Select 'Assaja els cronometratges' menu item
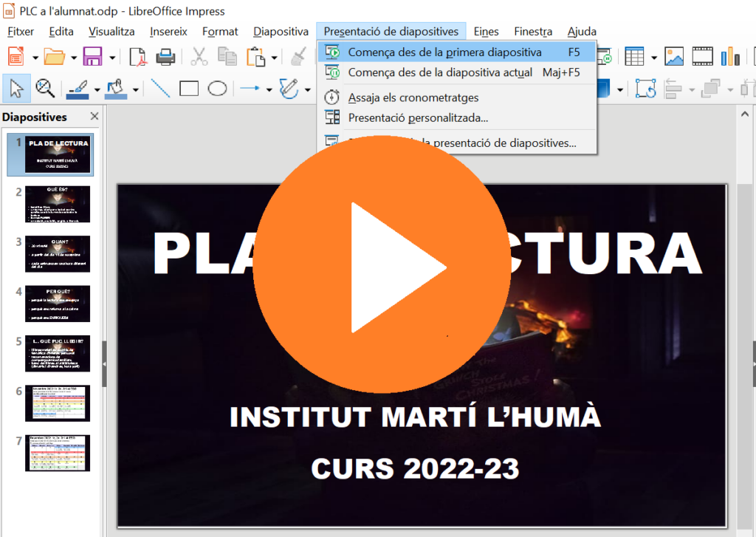The width and height of the screenshot is (756, 537). [x=413, y=98]
